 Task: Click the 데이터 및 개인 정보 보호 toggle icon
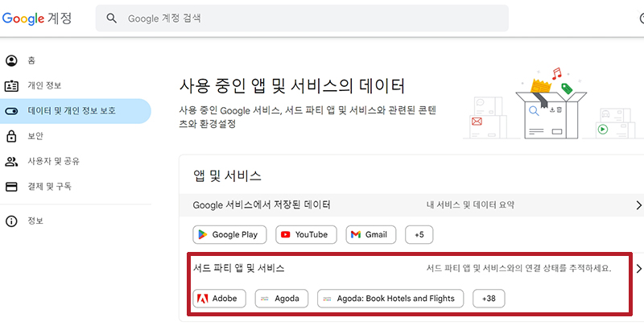pos(11,111)
